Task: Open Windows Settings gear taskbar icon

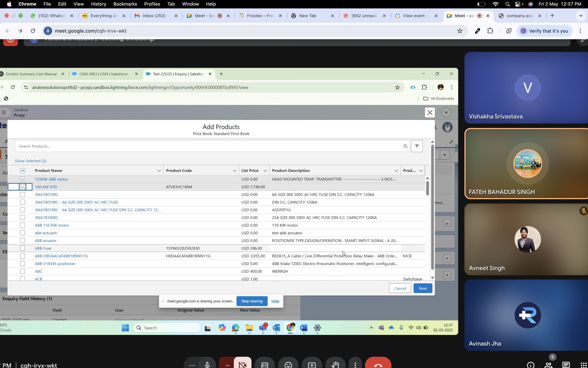Action: coord(317,328)
